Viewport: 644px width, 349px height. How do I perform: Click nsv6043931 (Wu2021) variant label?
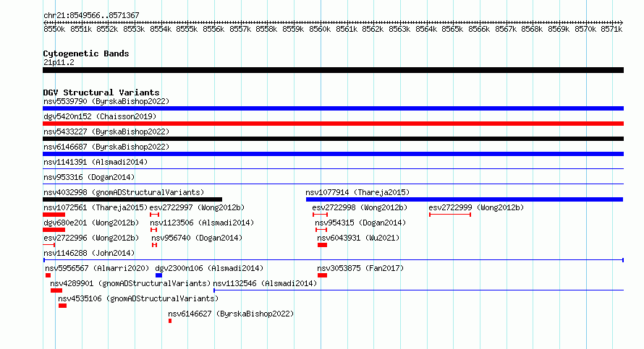point(358,238)
